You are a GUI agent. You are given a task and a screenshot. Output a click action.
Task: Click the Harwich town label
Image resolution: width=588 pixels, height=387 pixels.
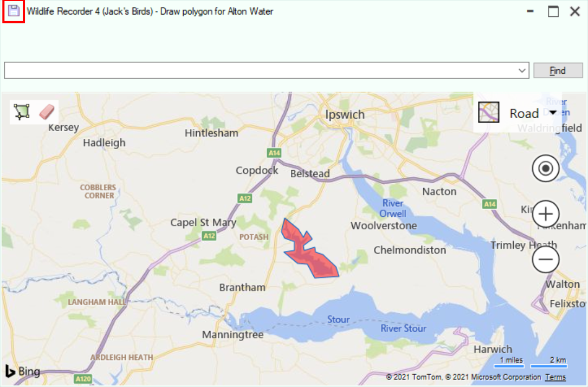click(x=493, y=349)
